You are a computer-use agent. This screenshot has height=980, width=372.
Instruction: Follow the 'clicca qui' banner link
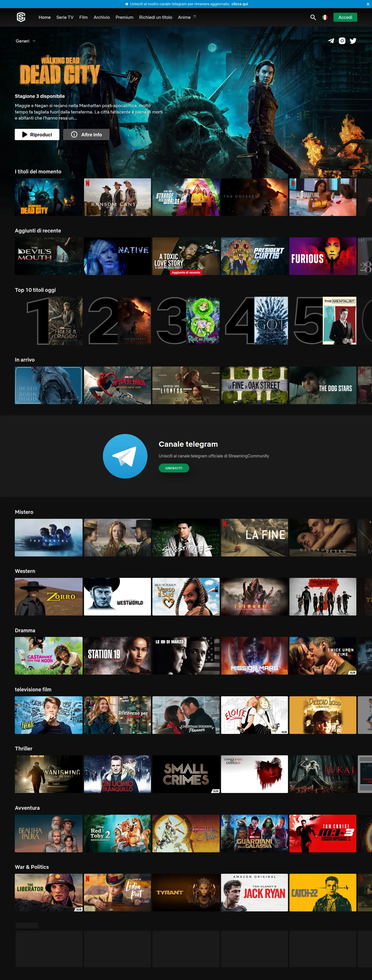240,4
